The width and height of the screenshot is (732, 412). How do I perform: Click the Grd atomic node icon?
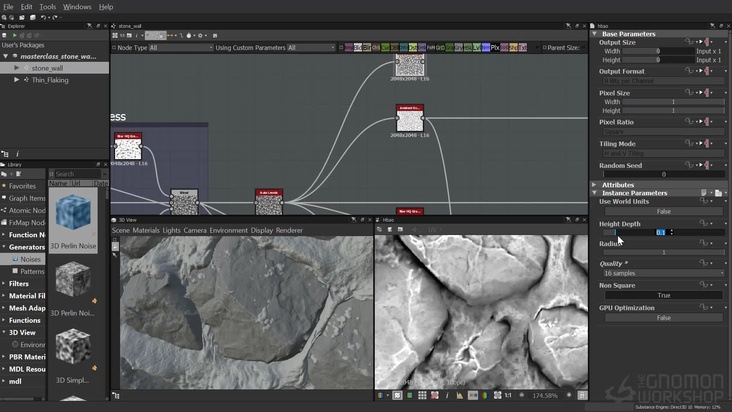click(x=440, y=47)
